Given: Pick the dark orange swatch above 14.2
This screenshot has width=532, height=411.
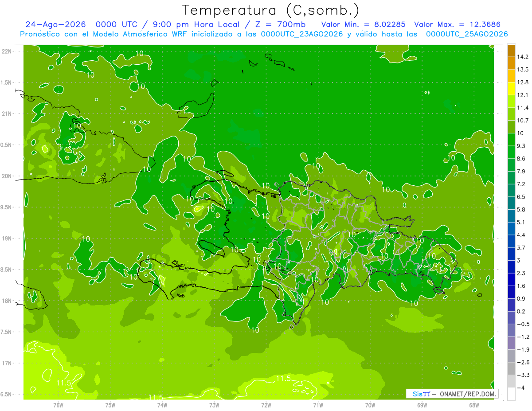Looking at the screenshot, I should click(511, 51).
